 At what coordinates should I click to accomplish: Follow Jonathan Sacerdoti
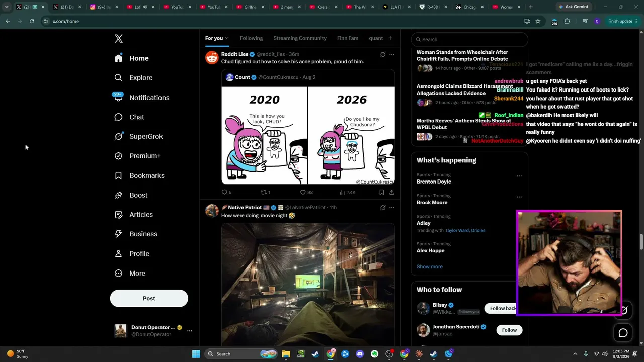click(x=509, y=330)
